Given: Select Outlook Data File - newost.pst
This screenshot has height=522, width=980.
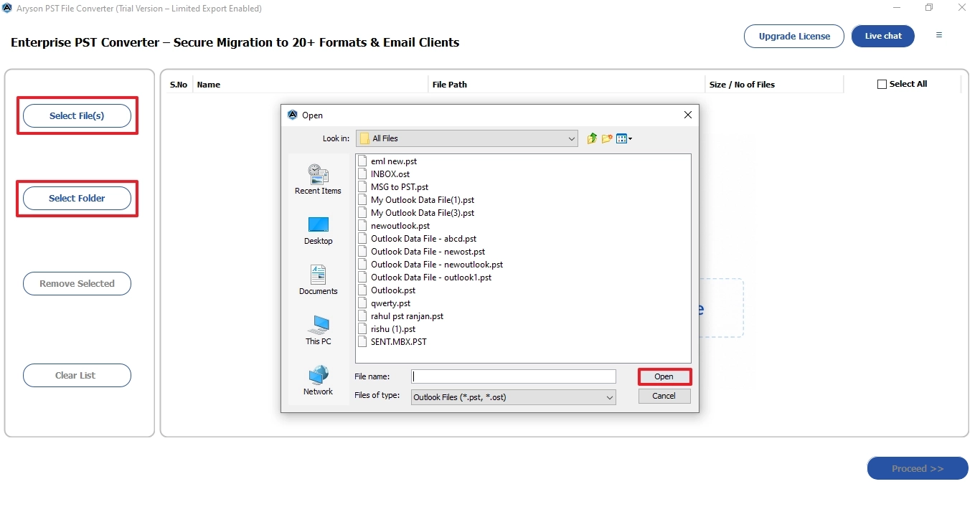Looking at the screenshot, I should click(x=428, y=252).
